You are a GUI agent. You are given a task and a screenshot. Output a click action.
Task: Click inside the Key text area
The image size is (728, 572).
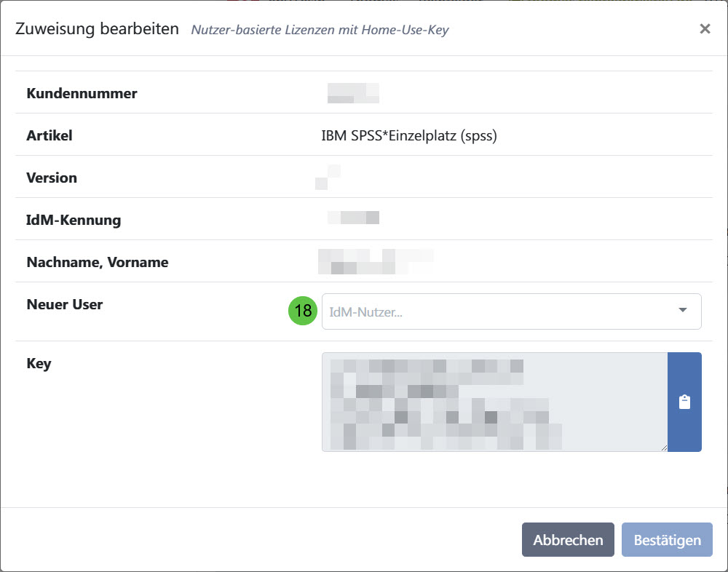click(494, 402)
